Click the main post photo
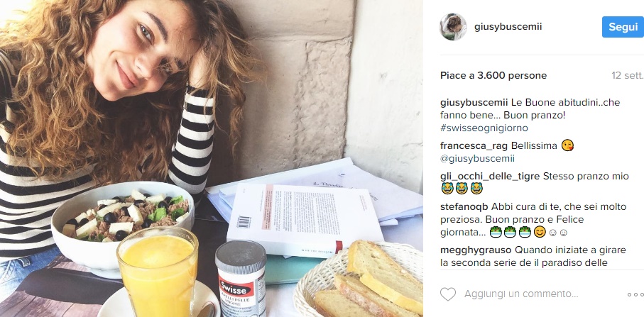Image resolution: width=644 pixels, height=317 pixels. pyautogui.click(x=212, y=158)
